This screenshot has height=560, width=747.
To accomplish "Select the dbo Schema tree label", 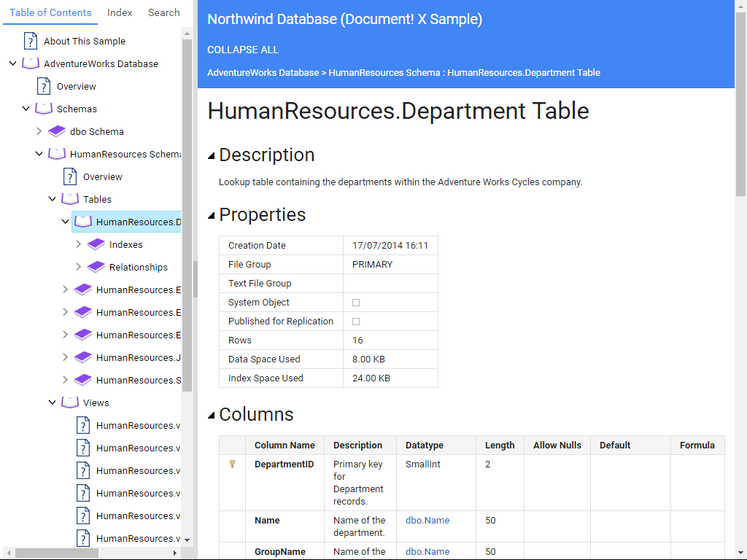I will (97, 131).
